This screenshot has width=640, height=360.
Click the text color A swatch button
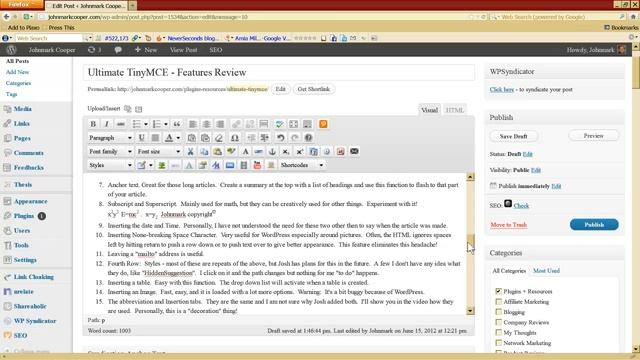[169, 138]
